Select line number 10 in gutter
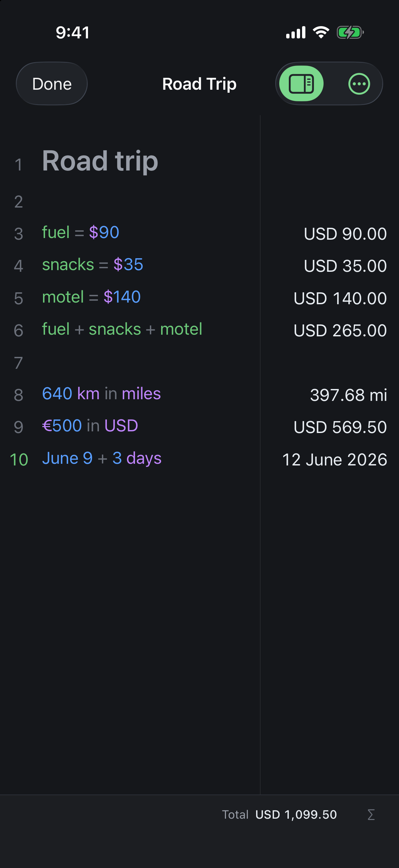Image resolution: width=399 pixels, height=868 pixels. [19, 459]
